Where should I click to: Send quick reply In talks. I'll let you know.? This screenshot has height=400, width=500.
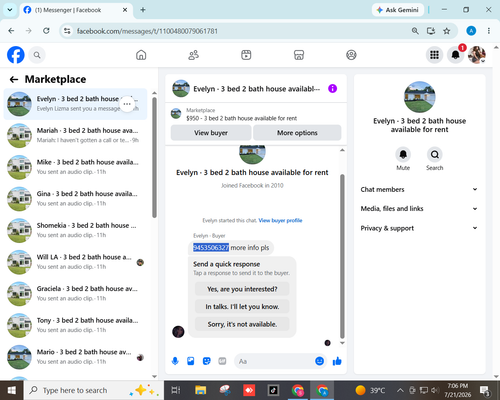click(242, 307)
